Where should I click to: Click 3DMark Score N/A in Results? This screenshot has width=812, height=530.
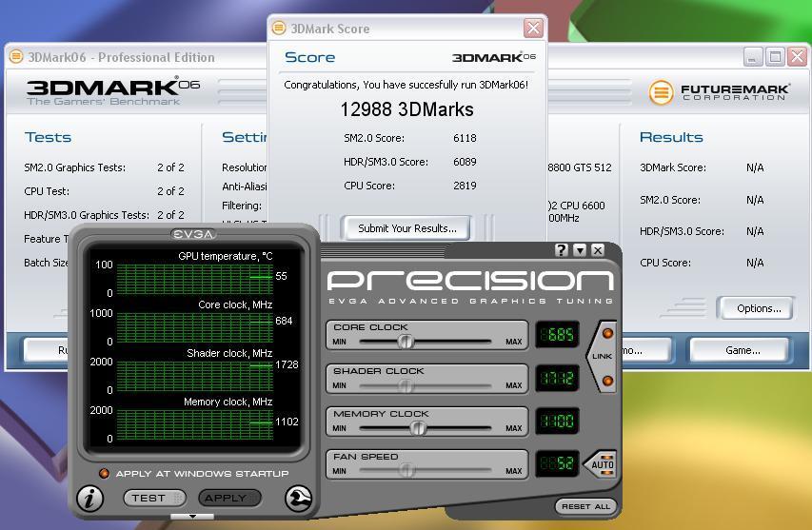tap(755, 167)
